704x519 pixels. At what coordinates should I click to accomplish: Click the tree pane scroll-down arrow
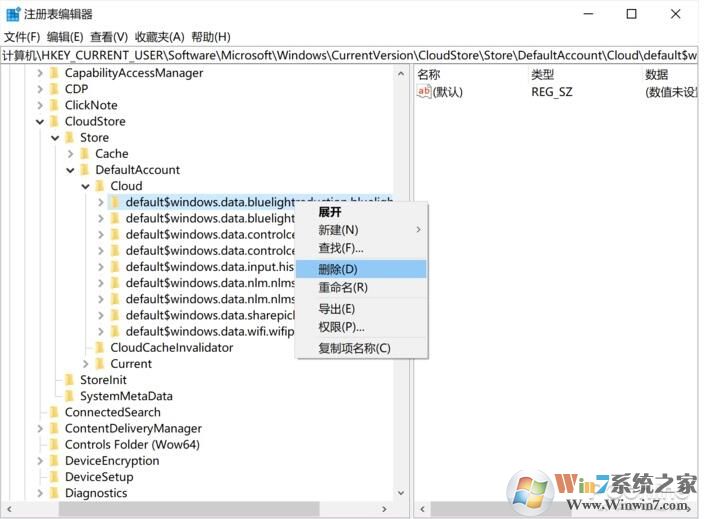click(401, 493)
